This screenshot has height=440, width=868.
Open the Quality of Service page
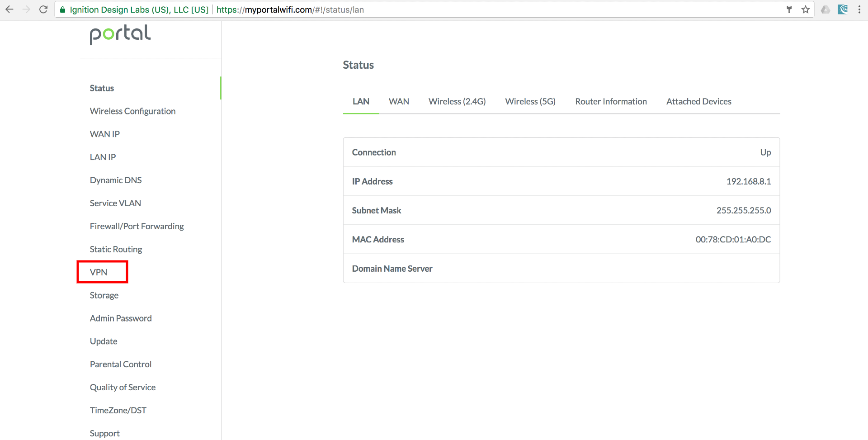tap(123, 388)
